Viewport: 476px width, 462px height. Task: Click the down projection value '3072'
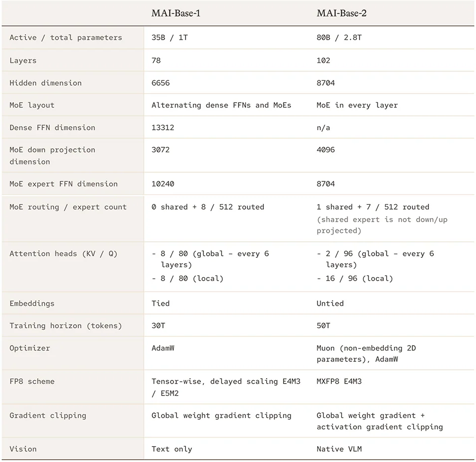(161, 150)
